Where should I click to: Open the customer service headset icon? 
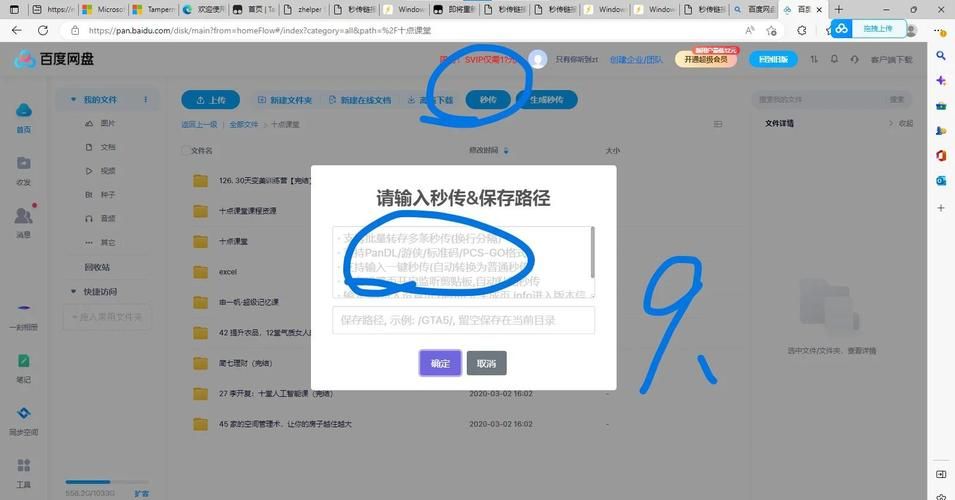click(x=855, y=60)
